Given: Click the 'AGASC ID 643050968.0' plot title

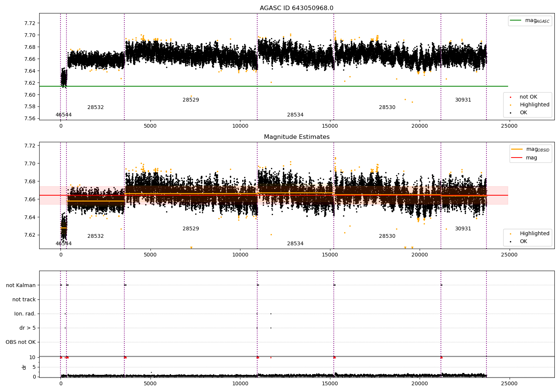Looking at the screenshot, I should coord(296,8).
